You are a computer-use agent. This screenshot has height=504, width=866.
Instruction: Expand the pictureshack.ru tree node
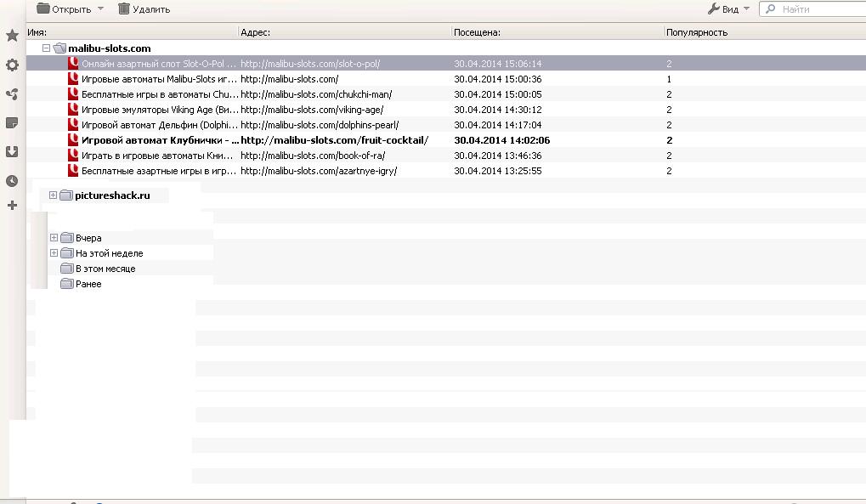[x=53, y=195]
